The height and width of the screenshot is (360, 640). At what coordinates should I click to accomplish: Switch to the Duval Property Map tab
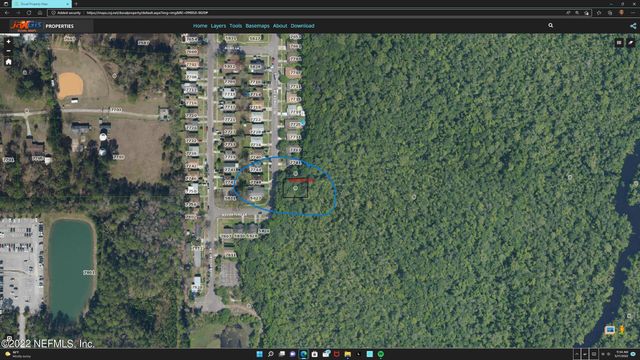pos(42,4)
